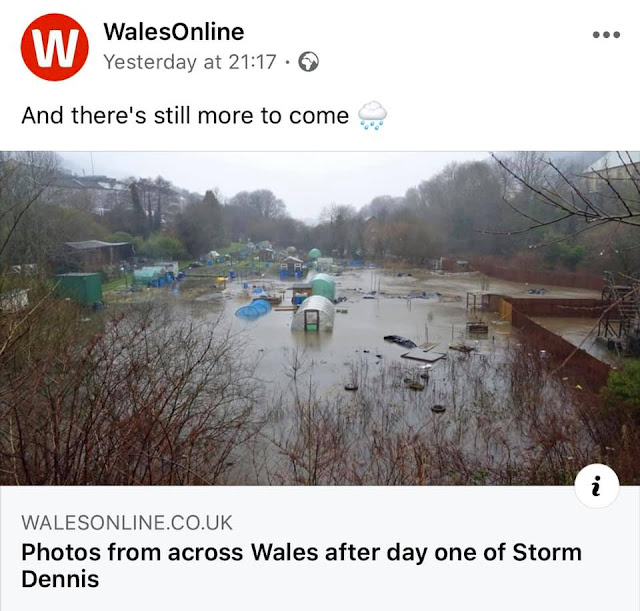This screenshot has height=611, width=640.
Task: Open the WalesOnline profile picture
Action: click(55, 47)
